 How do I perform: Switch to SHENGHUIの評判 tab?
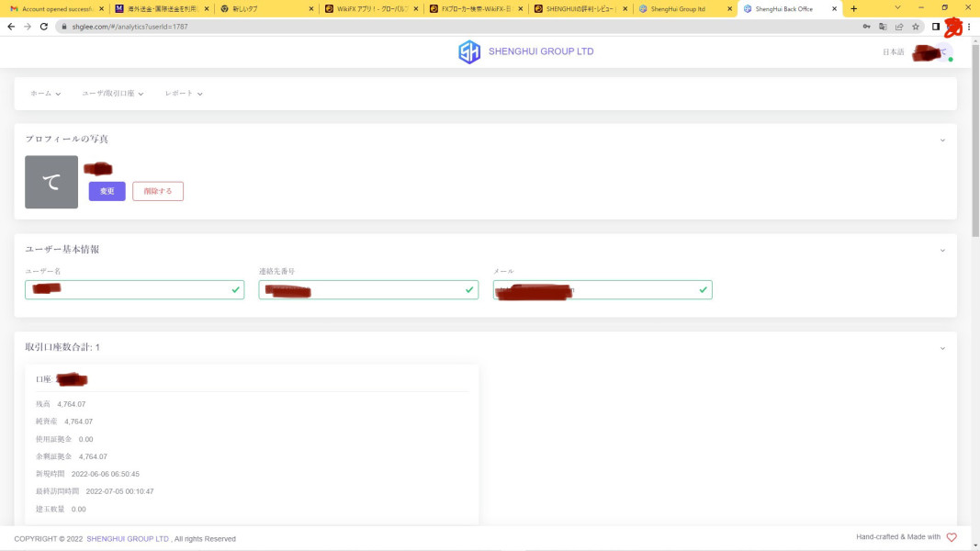580,9
